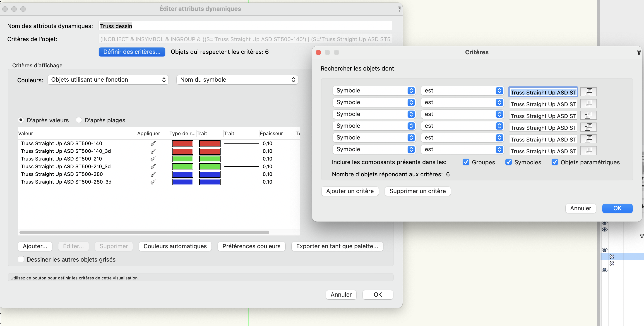The height and width of the screenshot is (326, 644).
Task: Enable Dessiner les autres objets grisés
Action: pos(21,259)
